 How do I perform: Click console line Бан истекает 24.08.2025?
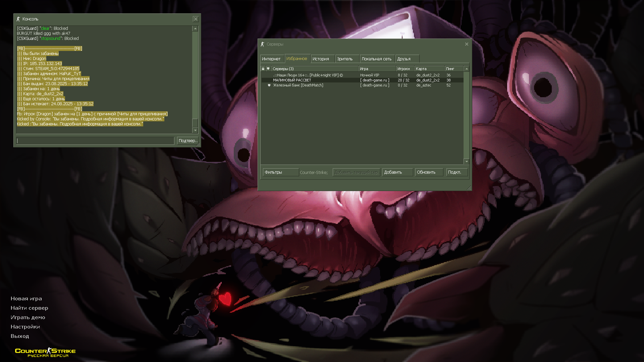[55, 104]
